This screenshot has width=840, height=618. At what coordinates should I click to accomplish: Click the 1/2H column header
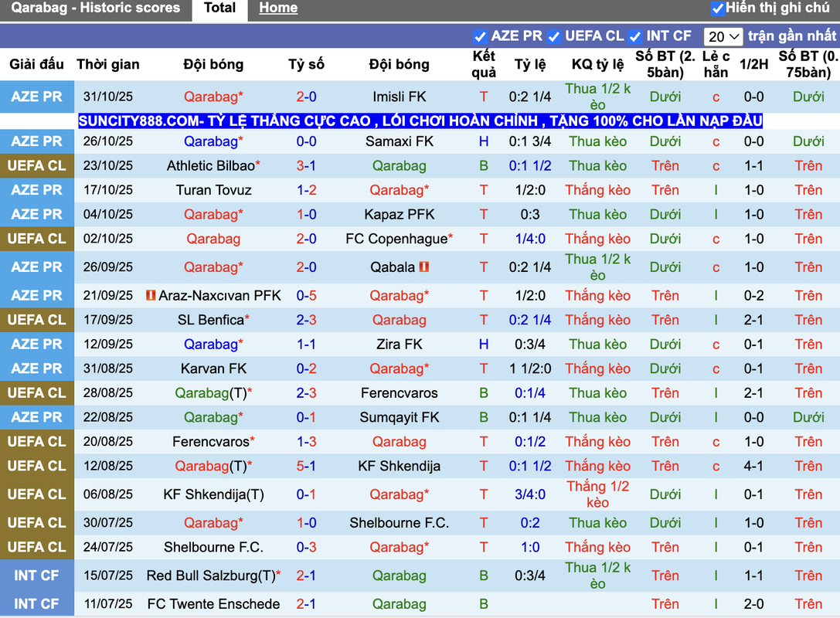pos(753,64)
